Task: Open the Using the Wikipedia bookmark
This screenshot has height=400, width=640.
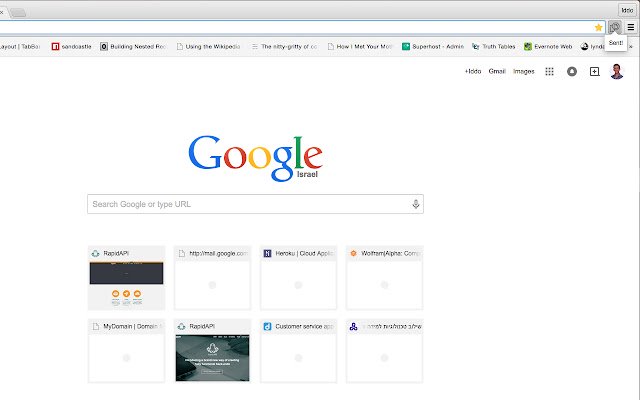Action: [x=208, y=47]
